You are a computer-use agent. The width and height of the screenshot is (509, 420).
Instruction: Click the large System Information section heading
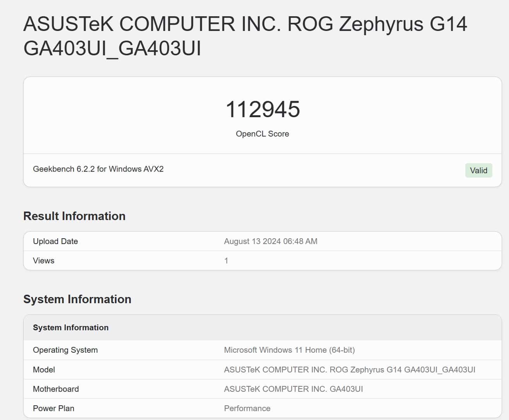(77, 299)
